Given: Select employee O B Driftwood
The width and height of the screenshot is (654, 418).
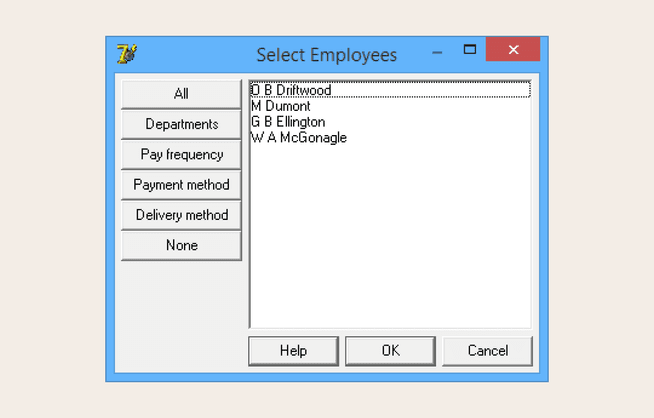Looking at the screenshot, I should tap(291, 91).
